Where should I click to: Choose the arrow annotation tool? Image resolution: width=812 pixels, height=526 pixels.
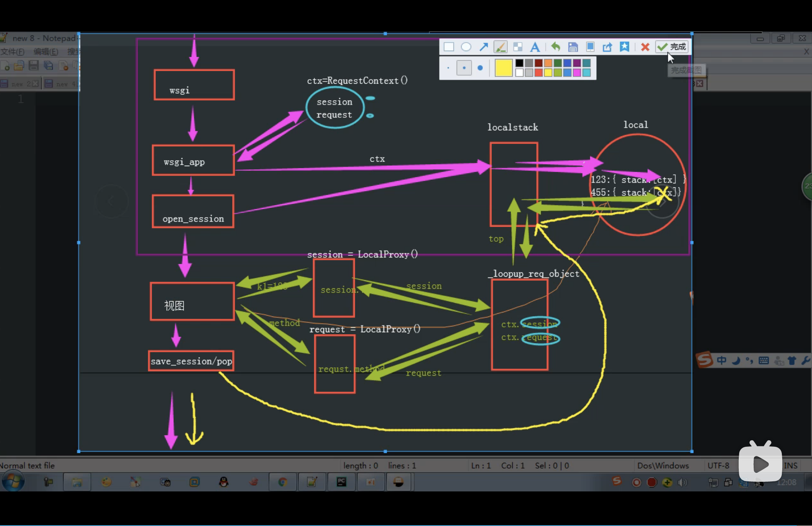tap(484, 47)
